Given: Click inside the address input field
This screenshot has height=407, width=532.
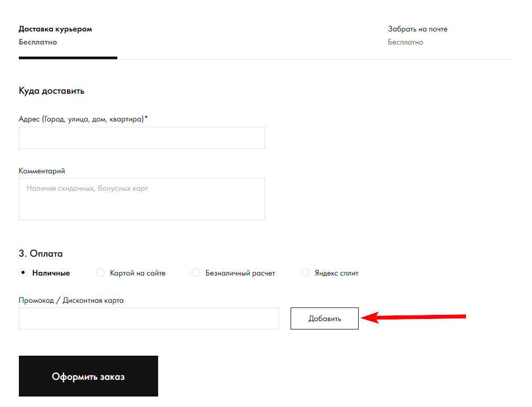Looking at the screenshot, I should point(141,137).
